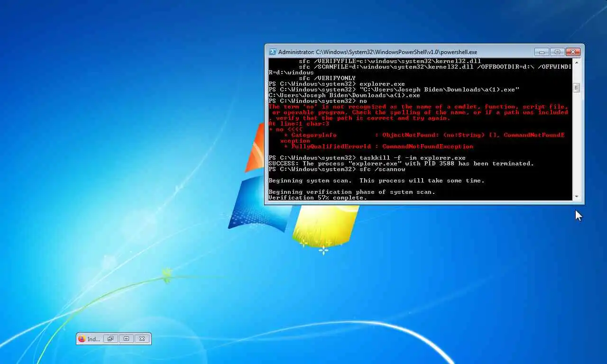The height and width of the screenshot is (364, 607).
Task: Close the PowerShell window
Action: point(573,52)
